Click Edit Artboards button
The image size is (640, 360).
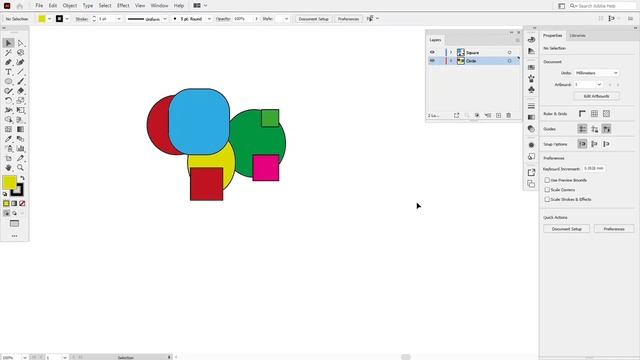596,96
